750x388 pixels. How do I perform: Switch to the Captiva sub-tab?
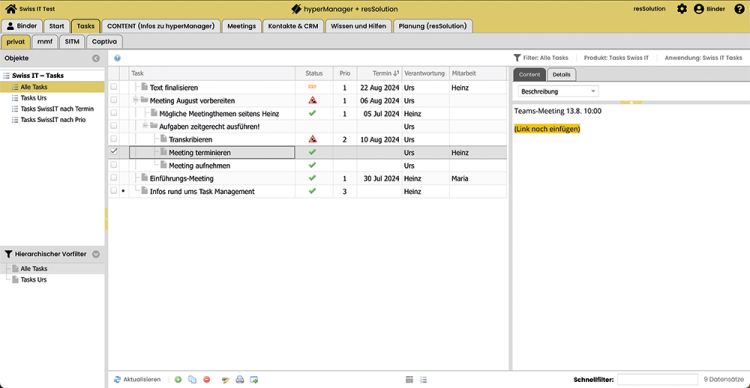pos(104,42)
